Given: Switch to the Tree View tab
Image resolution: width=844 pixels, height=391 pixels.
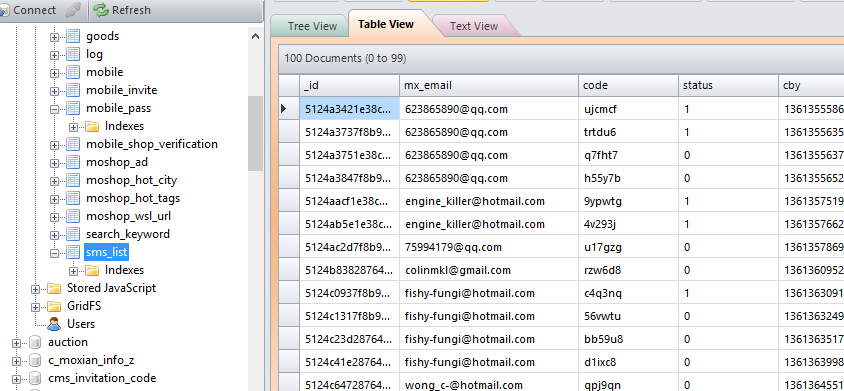Looking at the screenshot, I should [x=312, y=26].
